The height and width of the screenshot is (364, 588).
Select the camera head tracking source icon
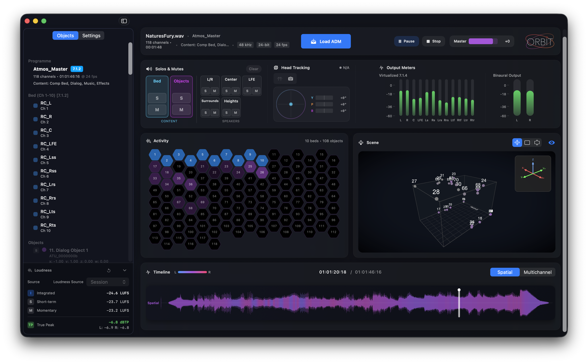tap(291, 79)
